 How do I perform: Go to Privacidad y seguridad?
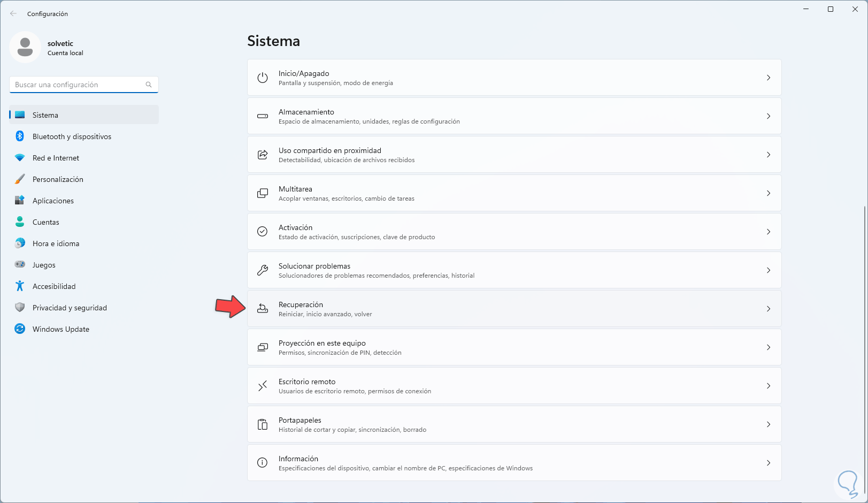(x=70, y=308)
